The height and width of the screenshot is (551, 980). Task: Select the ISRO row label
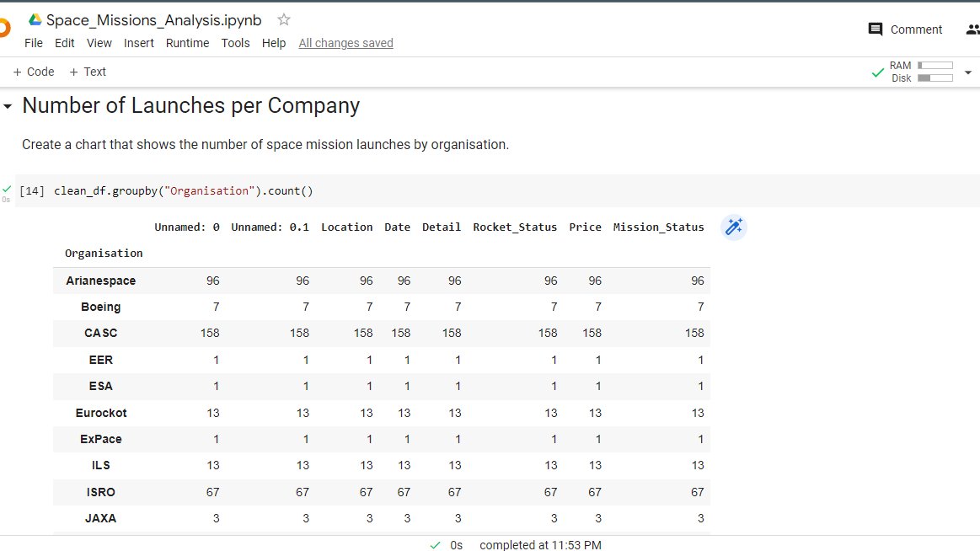[100, 492]
